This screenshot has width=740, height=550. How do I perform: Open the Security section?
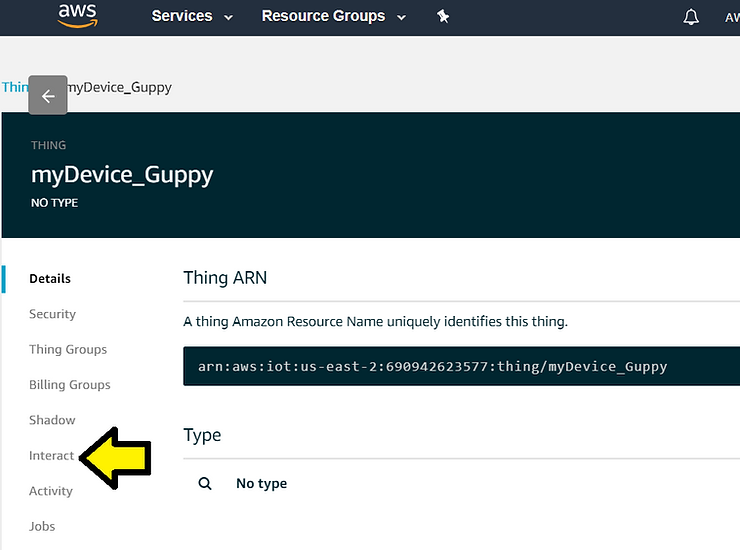(x=52, y=314)
